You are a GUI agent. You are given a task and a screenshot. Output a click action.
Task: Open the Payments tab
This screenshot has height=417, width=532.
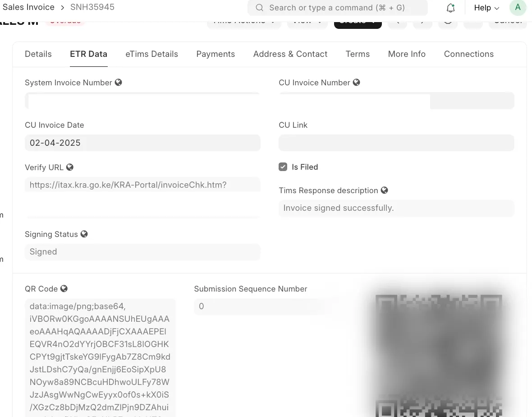[x=216, y=54]
